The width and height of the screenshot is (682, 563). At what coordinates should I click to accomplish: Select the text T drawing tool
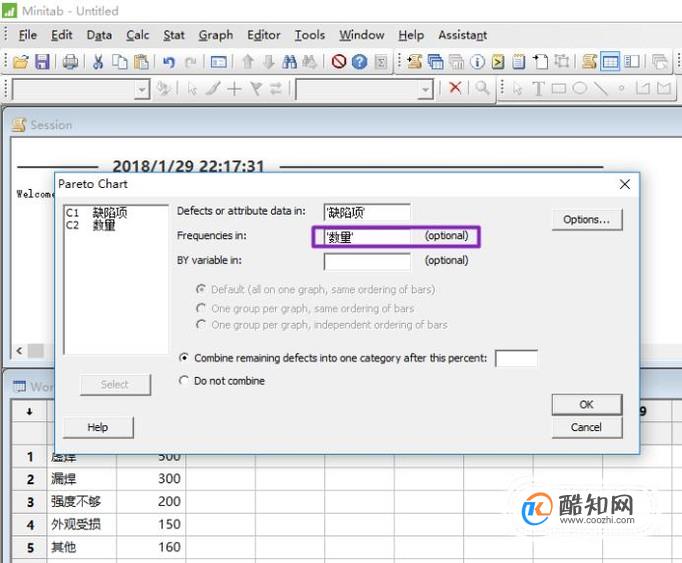538,89
